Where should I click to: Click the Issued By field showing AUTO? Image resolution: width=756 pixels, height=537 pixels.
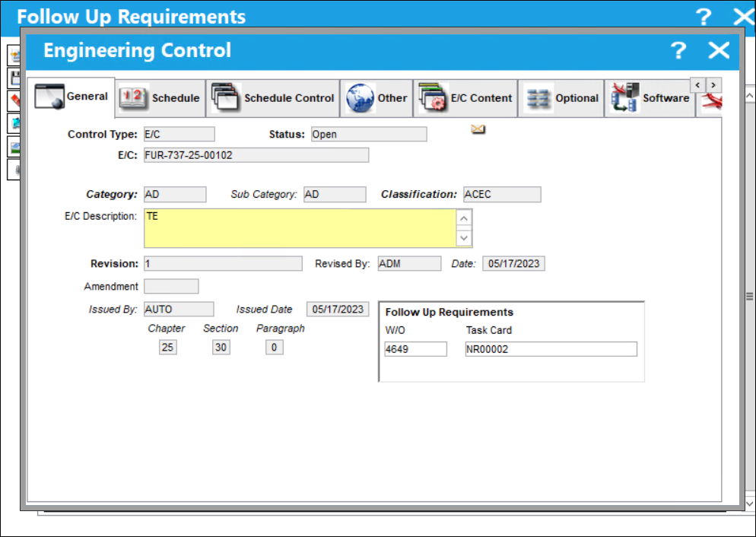tap(179, 309)
